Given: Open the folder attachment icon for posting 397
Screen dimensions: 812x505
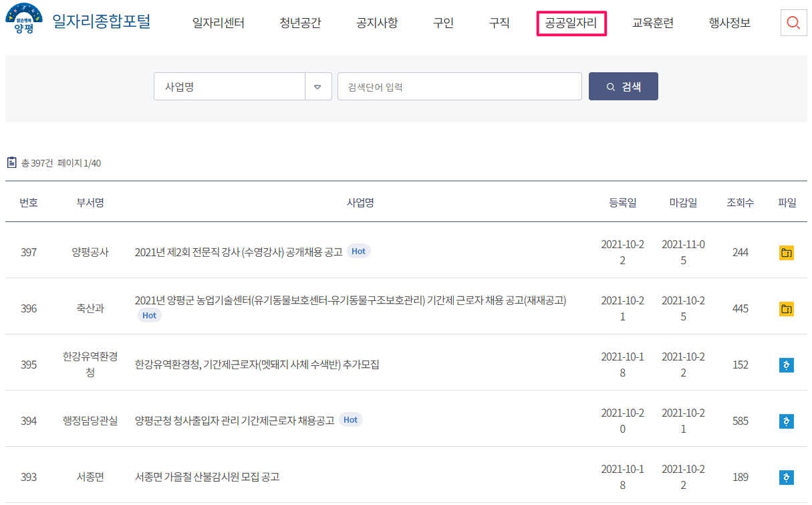Looking at the screenshot, I should click(787, 251).
